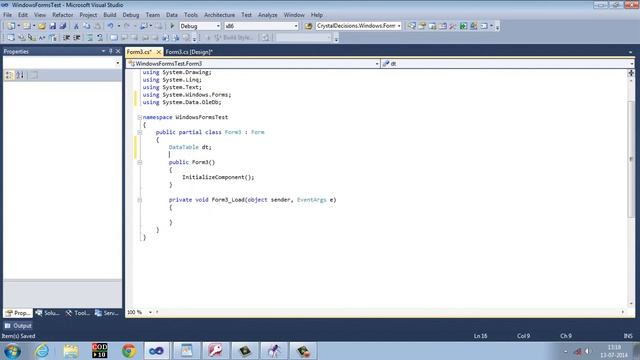This screenshot has width=640, height=360.
Task: Click the Toggle Bookmark icon
Action: pos(114,38)
